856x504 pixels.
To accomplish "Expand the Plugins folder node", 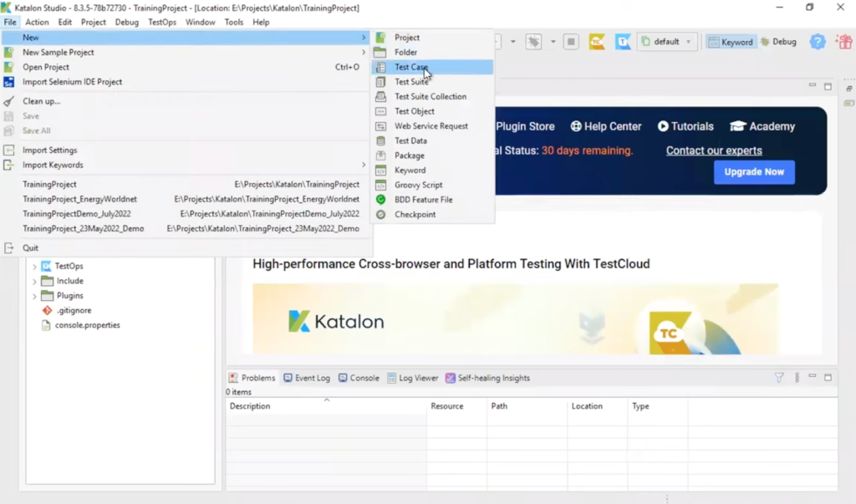I will (34, 296).
